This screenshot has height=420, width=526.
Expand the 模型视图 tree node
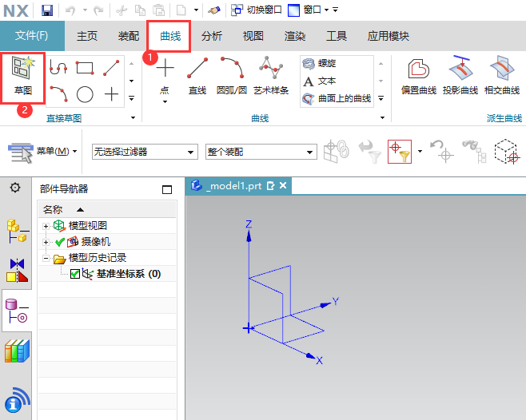46,226
